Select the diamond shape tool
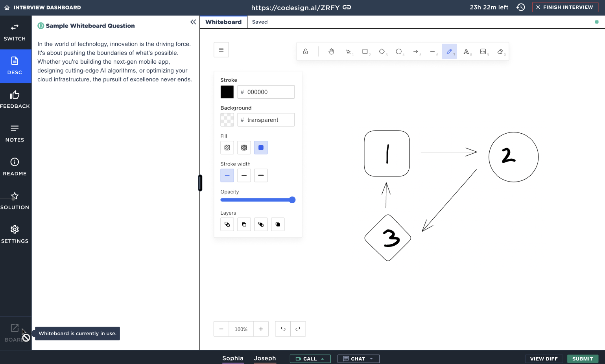This screenshot has width=605, height=364. (x=382, y=51)
